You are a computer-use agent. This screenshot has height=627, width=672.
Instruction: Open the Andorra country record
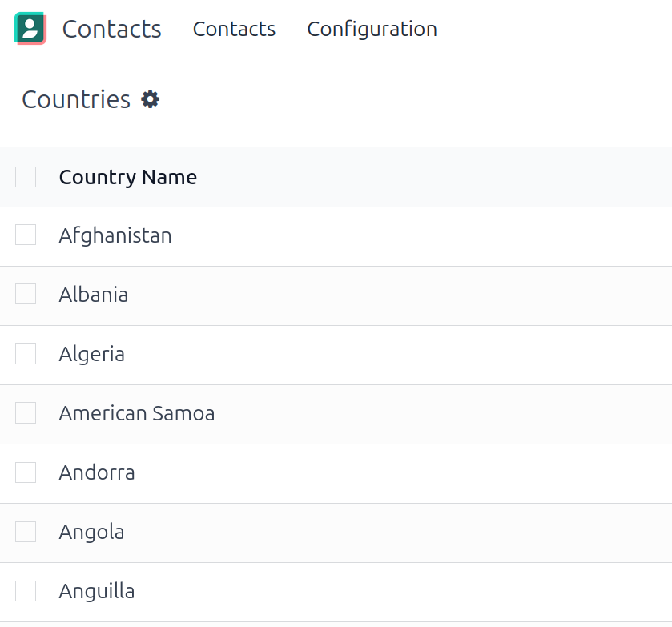click(x=97, y=472)
